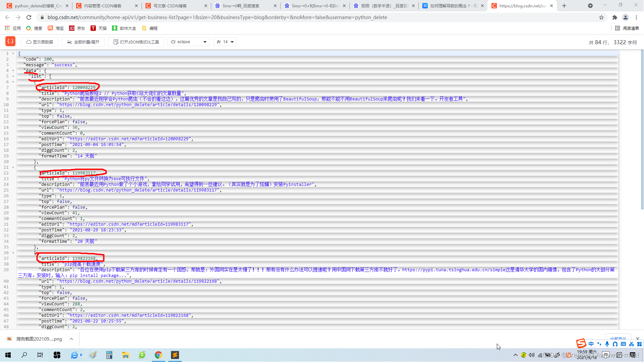Image resolution: width=644 pixels, height=362 pixels.
Task: Switch to the 内容管理-CSDN博客 tab
Action: click(x=103, y=6)
